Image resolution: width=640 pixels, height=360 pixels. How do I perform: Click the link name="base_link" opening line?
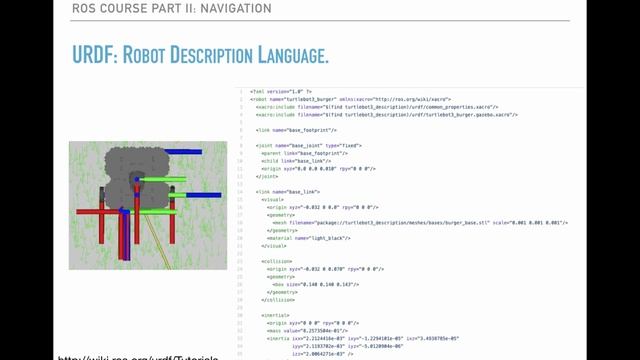288,192
